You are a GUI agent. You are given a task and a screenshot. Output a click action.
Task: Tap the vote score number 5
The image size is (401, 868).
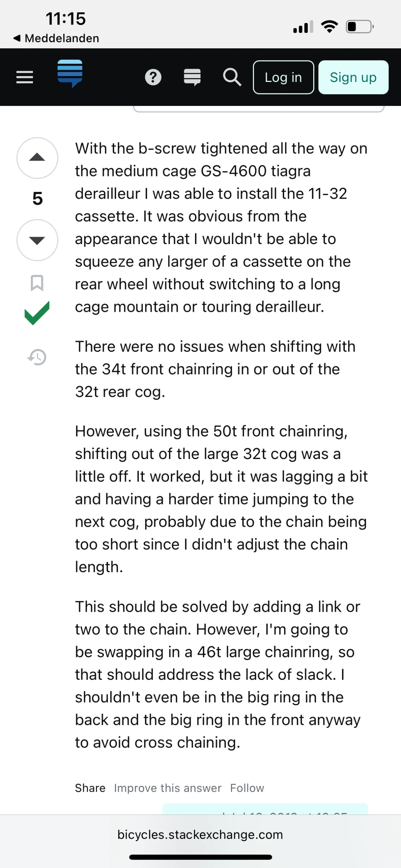tap(37, 199)
